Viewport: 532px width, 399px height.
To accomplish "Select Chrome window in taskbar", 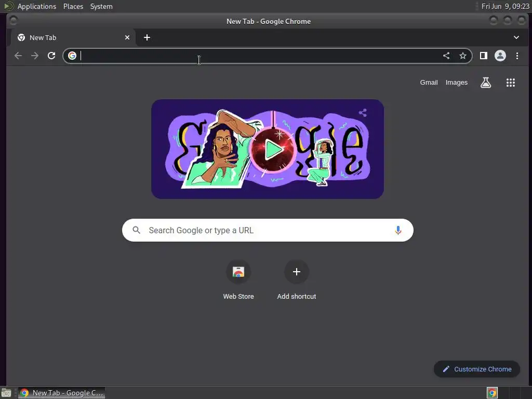I will pos(61,393).
